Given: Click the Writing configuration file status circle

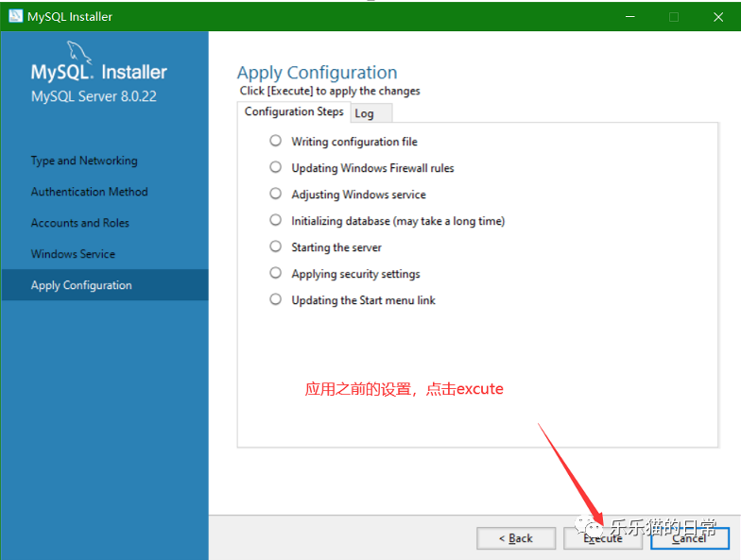Looking at the screenshot, I should click(x=276, y=141).
